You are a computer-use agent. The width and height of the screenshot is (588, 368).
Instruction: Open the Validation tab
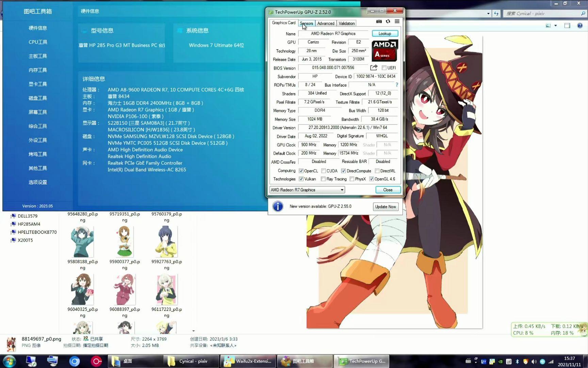tap(346, 23)
